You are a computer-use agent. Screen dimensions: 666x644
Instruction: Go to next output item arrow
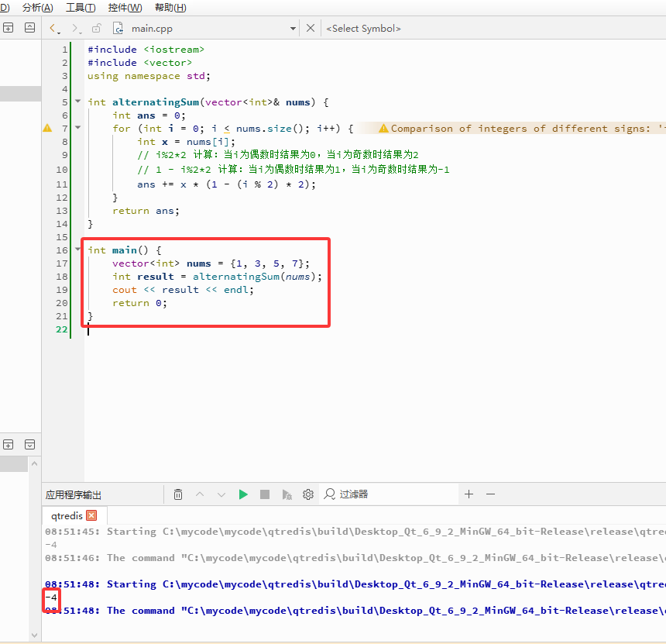coord(221,494)
